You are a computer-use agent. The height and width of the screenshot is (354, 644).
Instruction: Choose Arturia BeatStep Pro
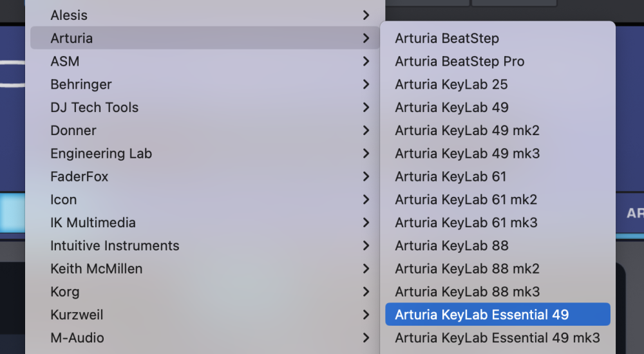[460, 62]
